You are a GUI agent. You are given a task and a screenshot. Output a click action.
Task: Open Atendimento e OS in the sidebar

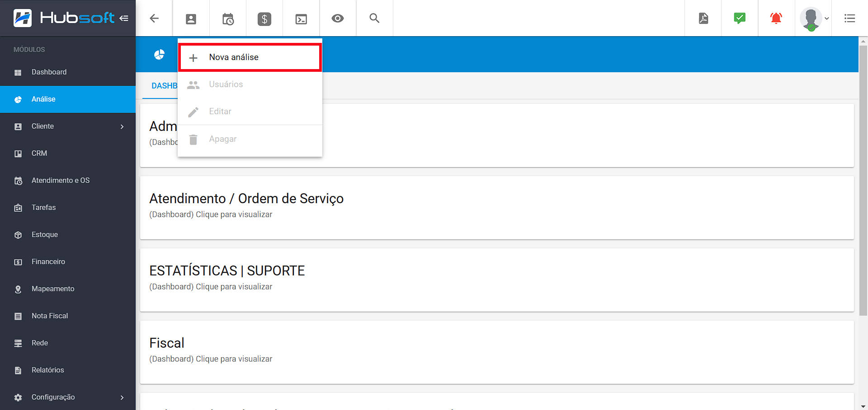pos(68,181)
